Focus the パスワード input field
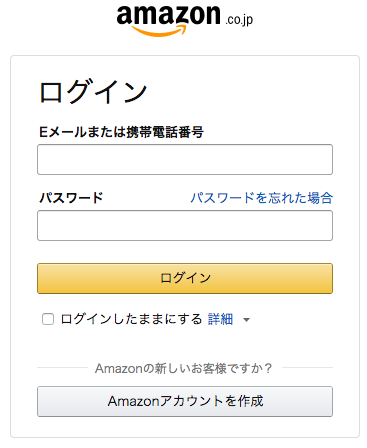This screenshot has width=367, height=448. coord(185,225)
